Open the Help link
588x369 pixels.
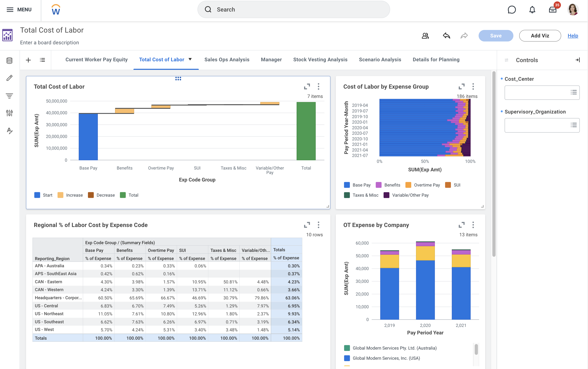click(x=573, y=36)
